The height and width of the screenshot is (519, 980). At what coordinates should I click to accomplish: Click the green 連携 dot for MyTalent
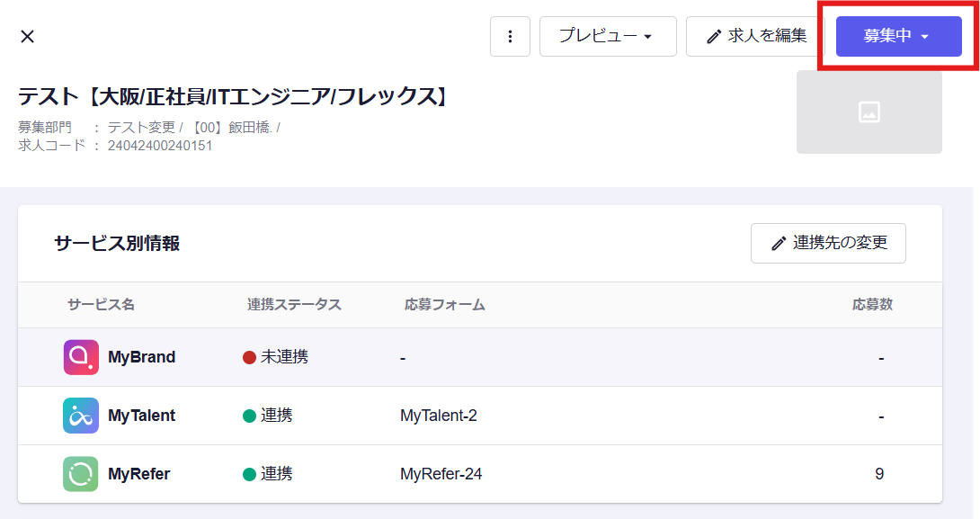[x=250, y=416]
